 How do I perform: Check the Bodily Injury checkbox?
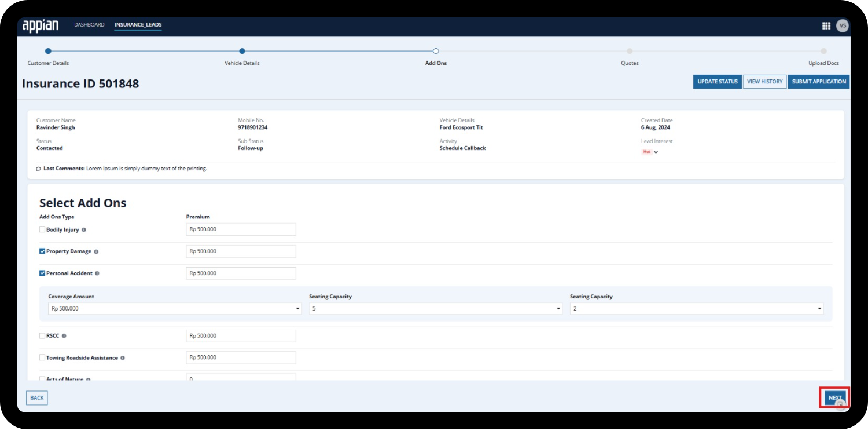(x=42, y=229)
